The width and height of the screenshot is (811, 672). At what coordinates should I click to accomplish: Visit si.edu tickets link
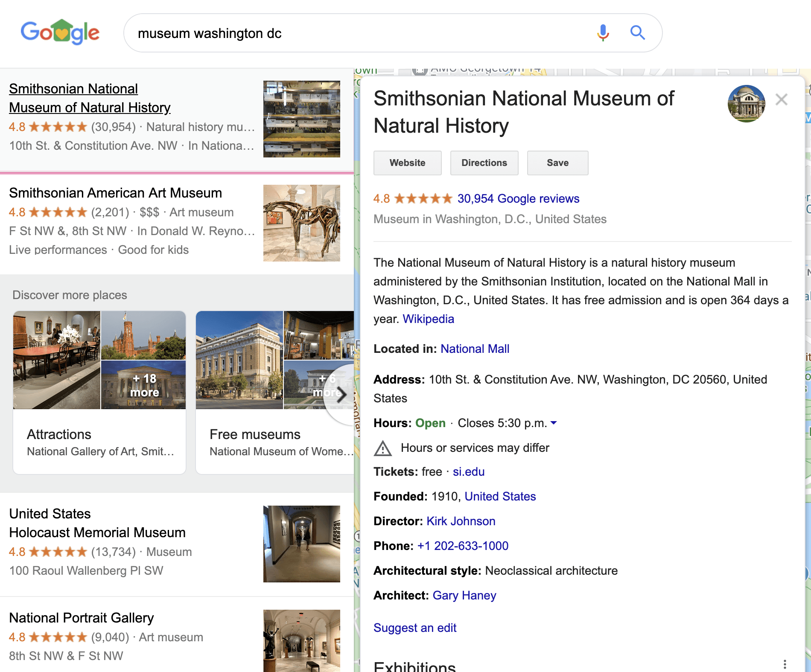[x=468, y=472]
